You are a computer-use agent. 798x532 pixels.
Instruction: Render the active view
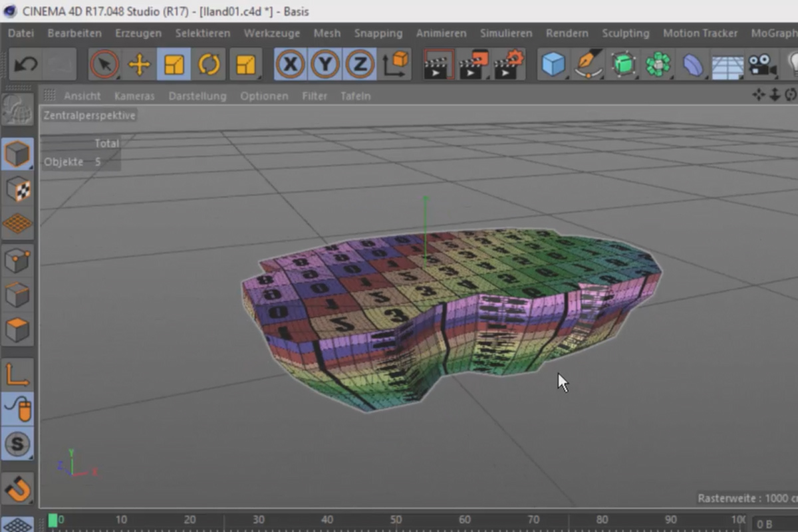[438, 64]
